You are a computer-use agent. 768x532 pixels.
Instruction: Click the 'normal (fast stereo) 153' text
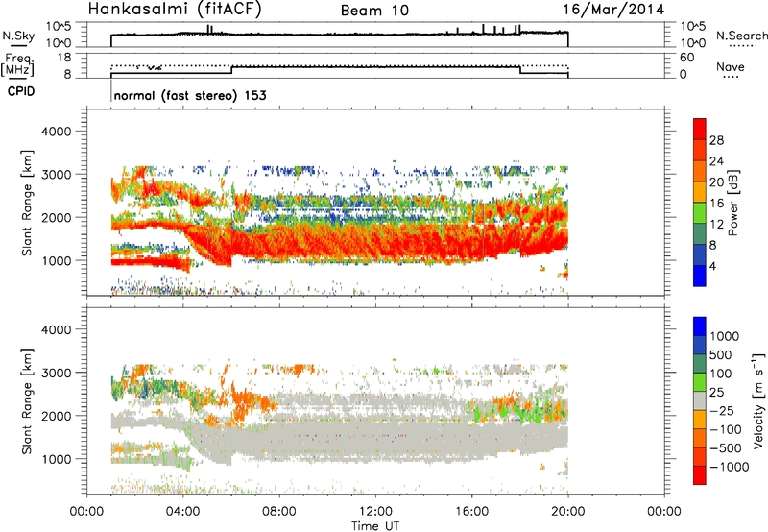tap(190, 95)
